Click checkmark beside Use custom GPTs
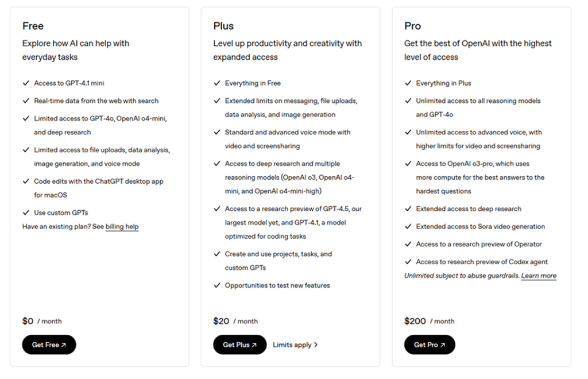Viewport: 588px width, 379px height. point(26,213)
